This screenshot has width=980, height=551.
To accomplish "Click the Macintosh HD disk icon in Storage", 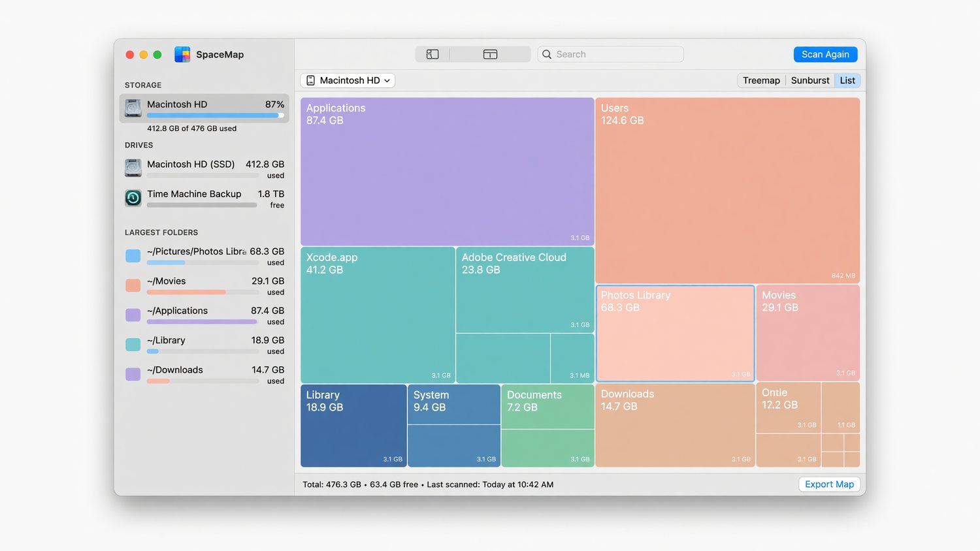I will pyautogui.click(x=133, y=108).
